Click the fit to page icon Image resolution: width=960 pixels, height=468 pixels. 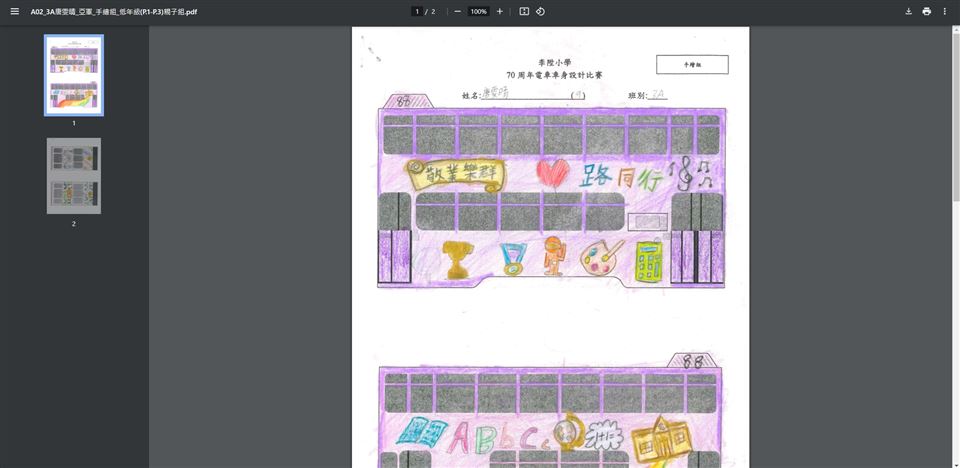click(524, 12)
